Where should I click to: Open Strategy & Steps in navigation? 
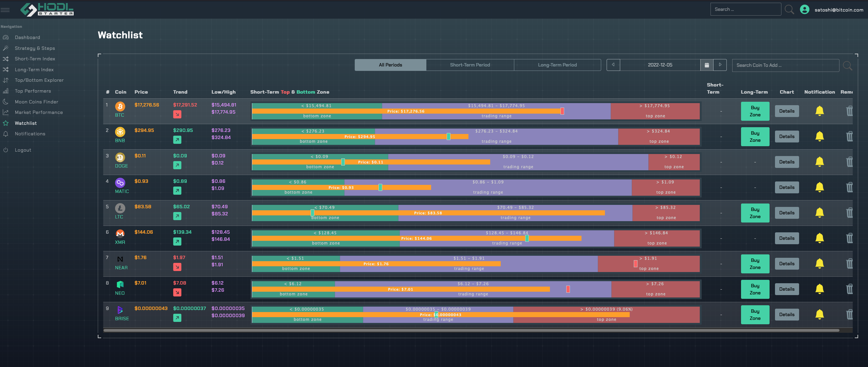point(35,48)
